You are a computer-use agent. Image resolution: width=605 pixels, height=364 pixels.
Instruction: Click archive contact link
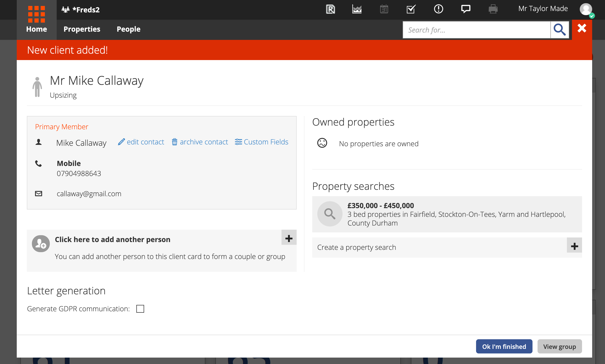pyautogui.click(x=200, y=142)
